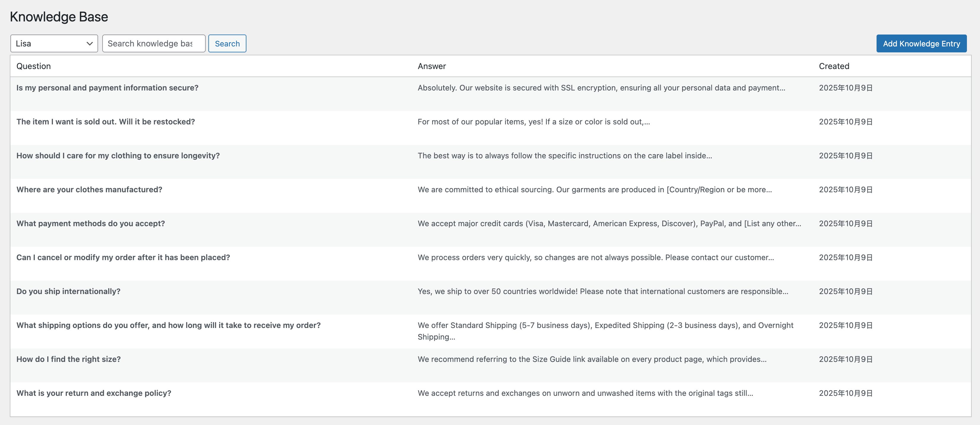Image resolution: width=980 pixels, height=425 pixels.
Task: Open the return and exchange policy entry
Action: [94, 393]
